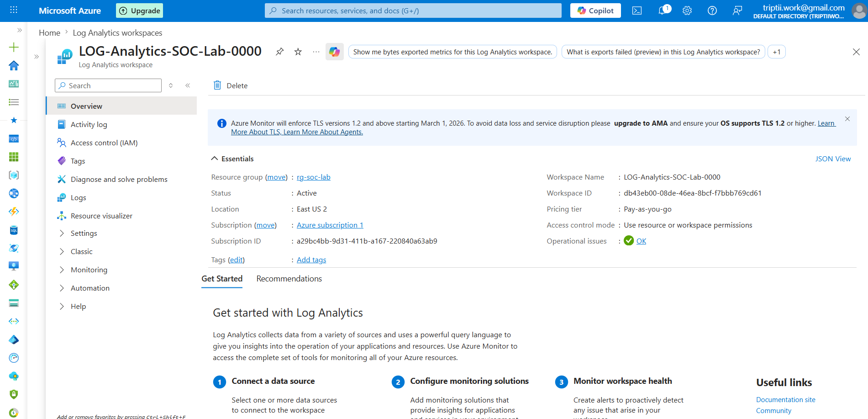Image resolution: width=868 pixels, height=419 pixels.
Task: Click Log Analytics workspaces breadcrumb
Action: coord(117,33)
